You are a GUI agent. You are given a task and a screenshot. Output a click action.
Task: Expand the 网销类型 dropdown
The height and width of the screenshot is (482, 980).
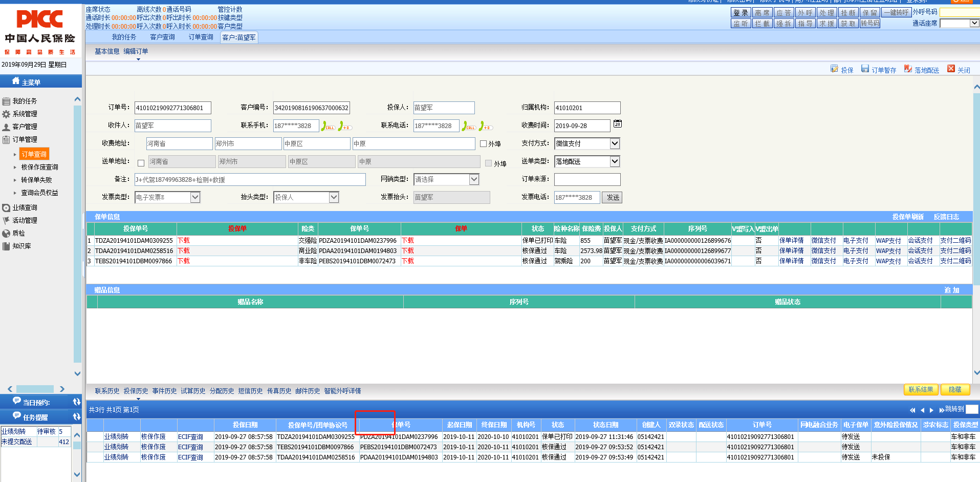(x=474, y=179)
